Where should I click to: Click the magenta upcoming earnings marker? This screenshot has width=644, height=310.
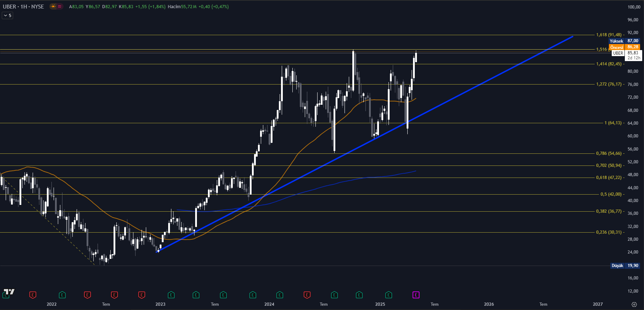coord(416,295)
